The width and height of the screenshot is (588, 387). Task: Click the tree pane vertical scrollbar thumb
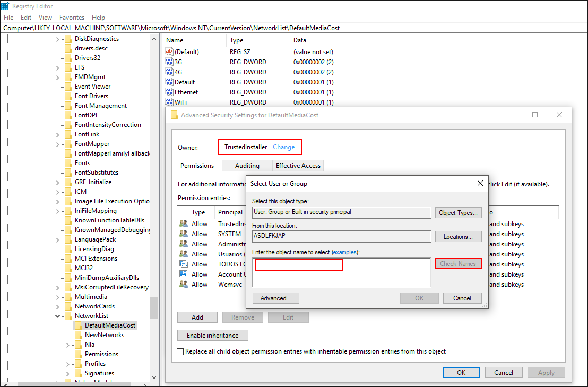click(x=154, y=307)
